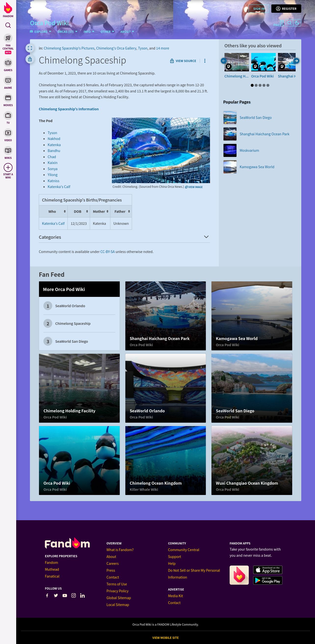
Task: Open the Explore dropdown menu
Action: (40, 32)
